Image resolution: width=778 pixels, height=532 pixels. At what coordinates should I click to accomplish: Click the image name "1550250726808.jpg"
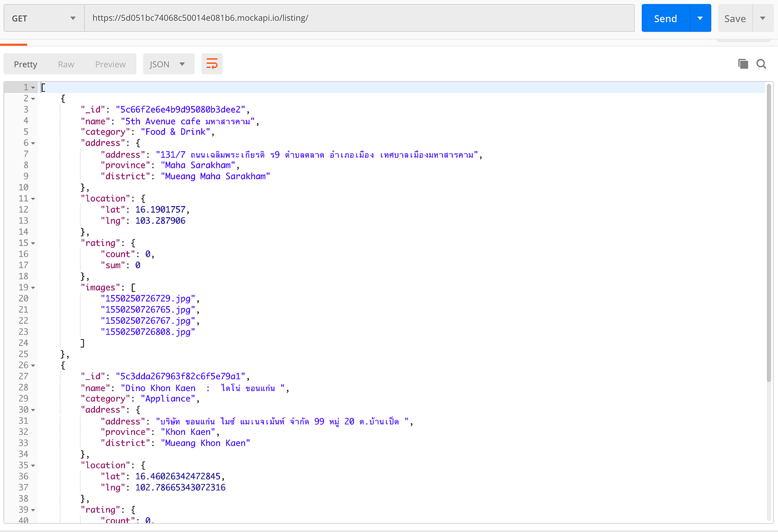[x=148, y=332]
